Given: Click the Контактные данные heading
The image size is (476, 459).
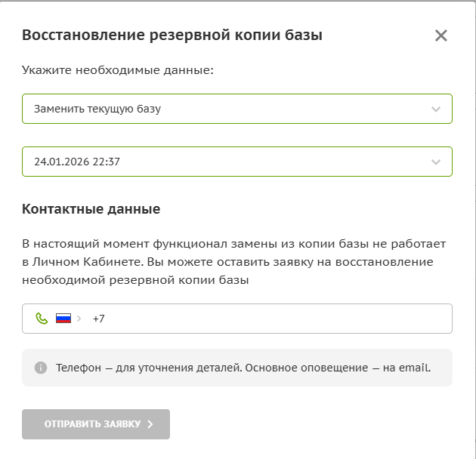Looking at the screenshot, I should point(91,209).
